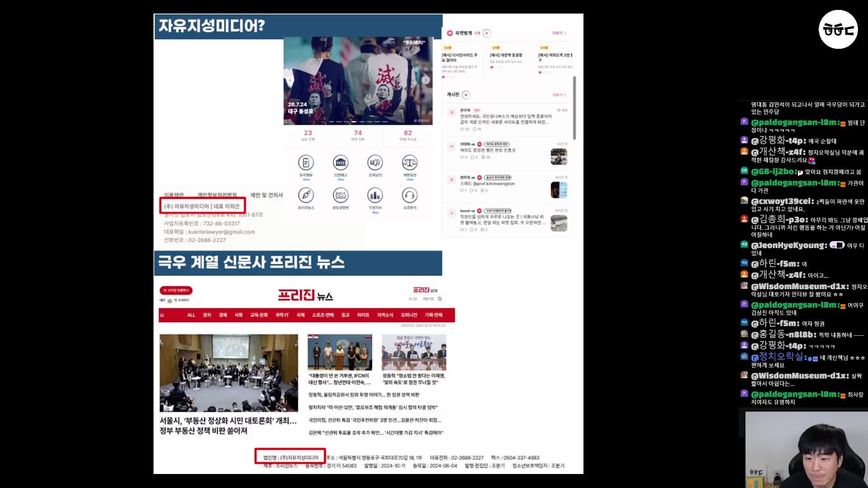Click the red 프리진 후원하기 button
The height and width of the screenshot is (488, 868).
coord(176,291)
